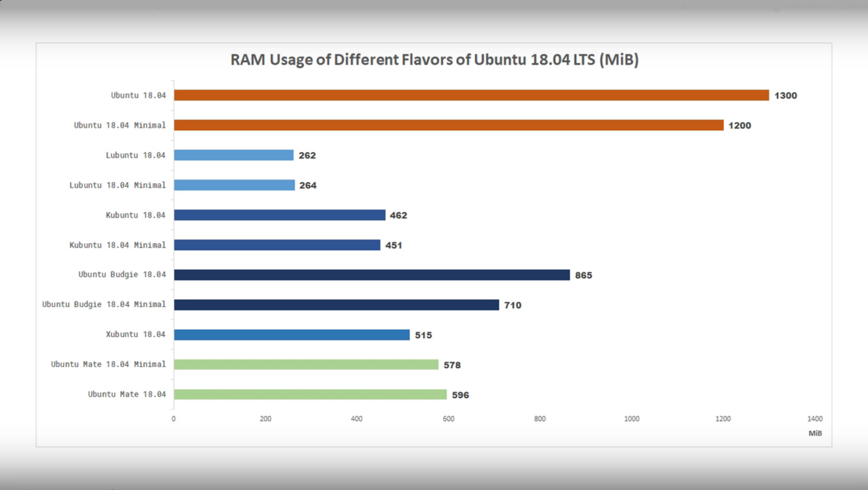Click the 'Lubuntu 18.04 Minimal' axis label
The width and height of the screenshot is (868, 490).
(x=118, y=185)
